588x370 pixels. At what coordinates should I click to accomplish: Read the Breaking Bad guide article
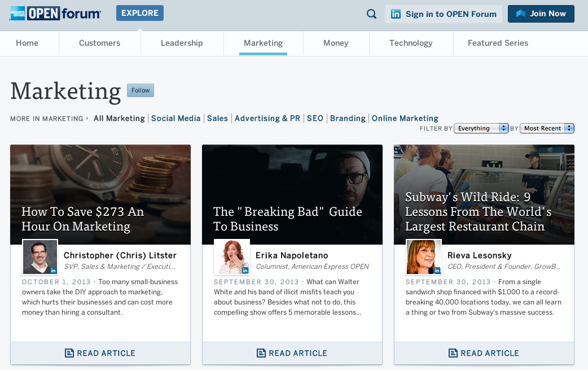click(x=292, y=353)
